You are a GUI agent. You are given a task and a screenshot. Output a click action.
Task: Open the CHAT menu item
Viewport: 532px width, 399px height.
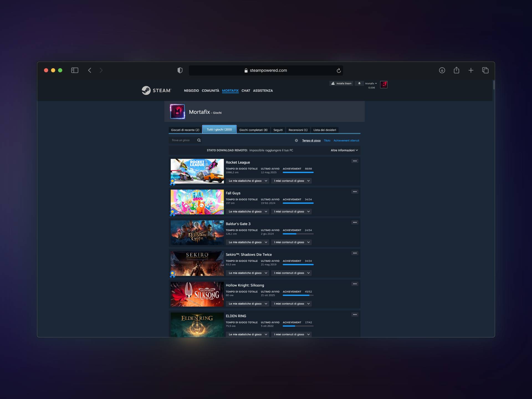coord(246,91)
